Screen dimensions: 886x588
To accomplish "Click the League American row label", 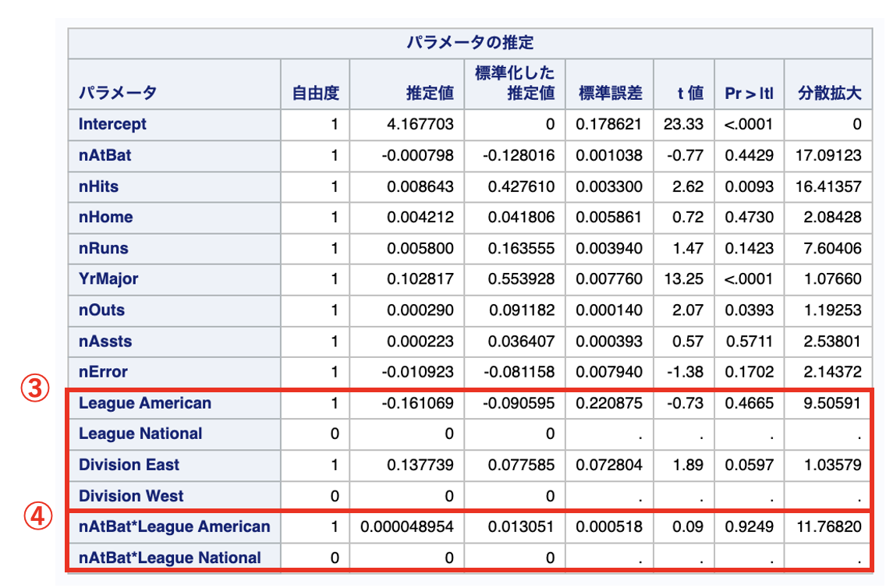I will pyautogui.click(x=145, y=403).
